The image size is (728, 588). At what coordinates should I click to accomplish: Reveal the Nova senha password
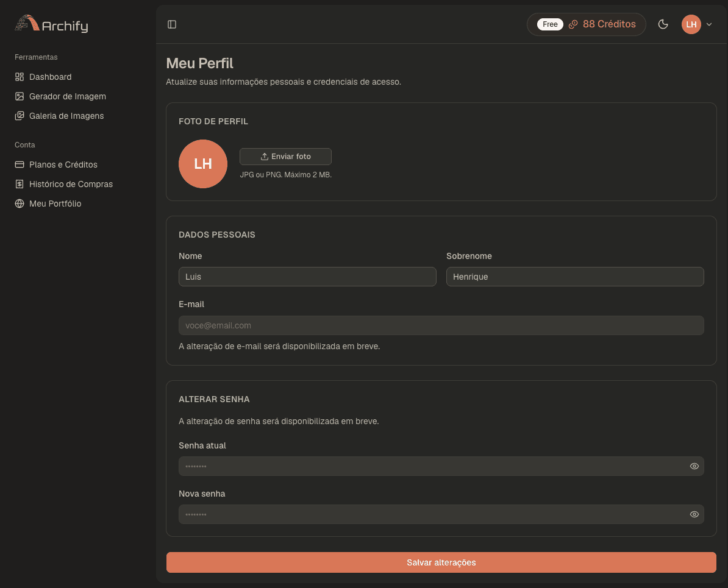click(694, 514)
